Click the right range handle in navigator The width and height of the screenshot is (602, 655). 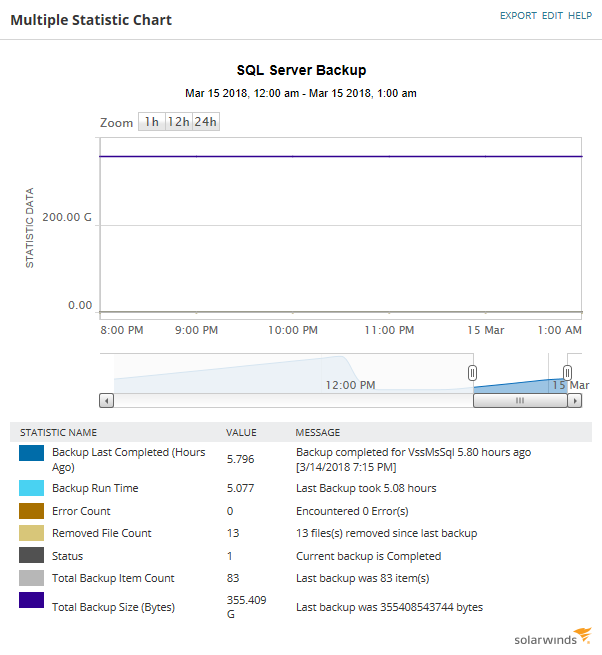tap(567, 373)
